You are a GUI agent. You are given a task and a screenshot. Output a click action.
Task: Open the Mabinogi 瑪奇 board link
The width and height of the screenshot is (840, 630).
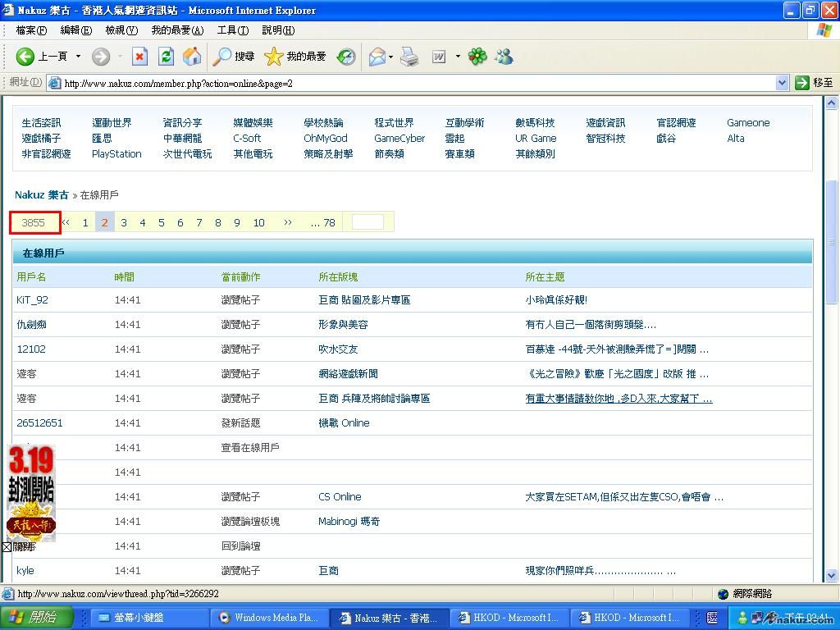349,521
